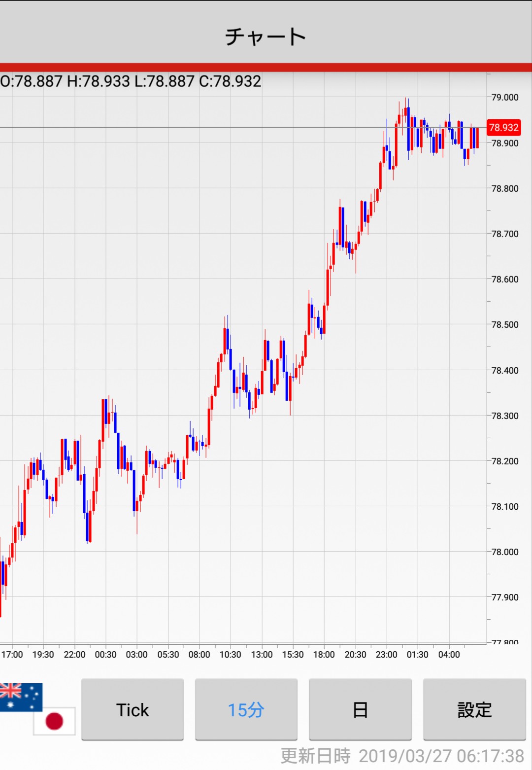532x770 pixels.
Task: Click the 78.800 price axis label
Action: pos(505,189)
